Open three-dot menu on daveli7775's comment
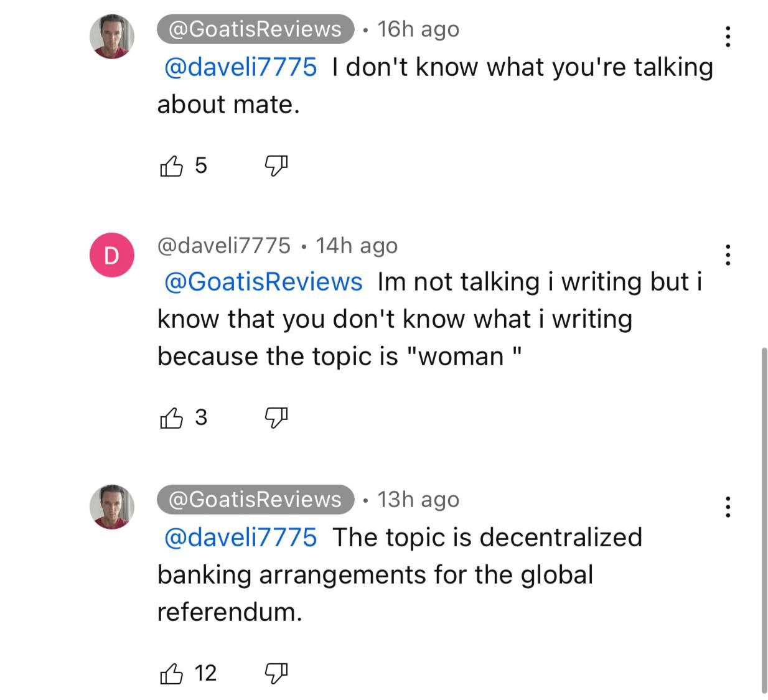 tap(727, 254)
